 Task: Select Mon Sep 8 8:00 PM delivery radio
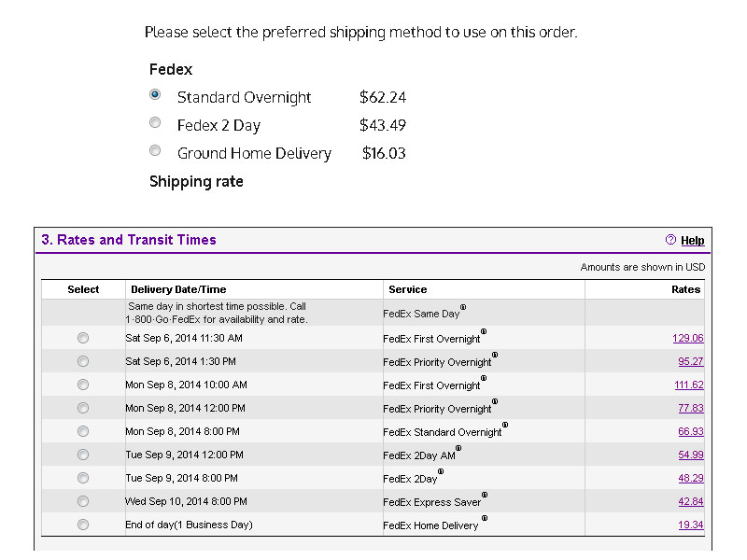tap(83, 431)
